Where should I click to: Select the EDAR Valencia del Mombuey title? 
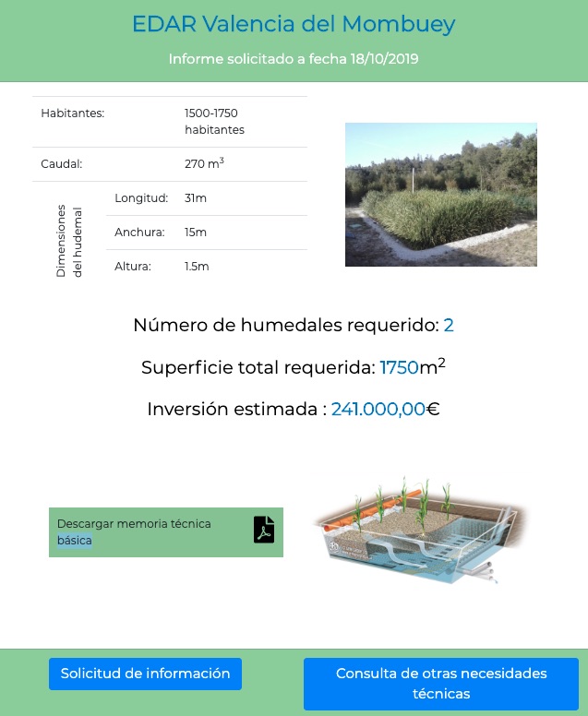pyautogui.click(x=294, y=24)
